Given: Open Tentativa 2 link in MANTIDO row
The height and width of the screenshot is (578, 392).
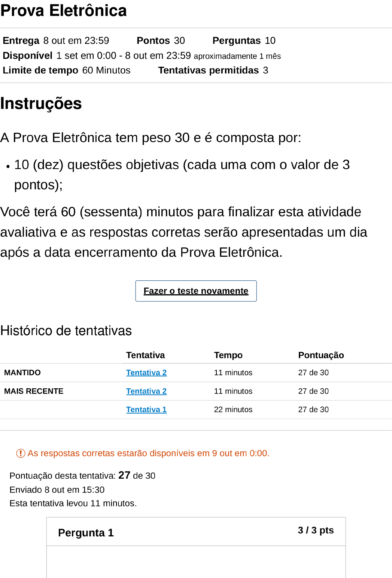Looking at the screenshot, I should click(x=146, y=373).
